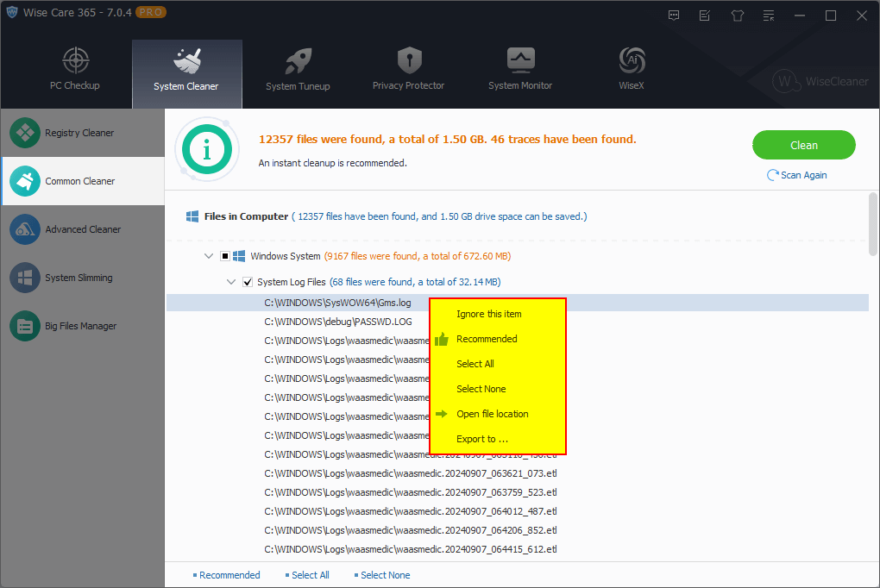Choose Open file location menu entry

point(498,414)
